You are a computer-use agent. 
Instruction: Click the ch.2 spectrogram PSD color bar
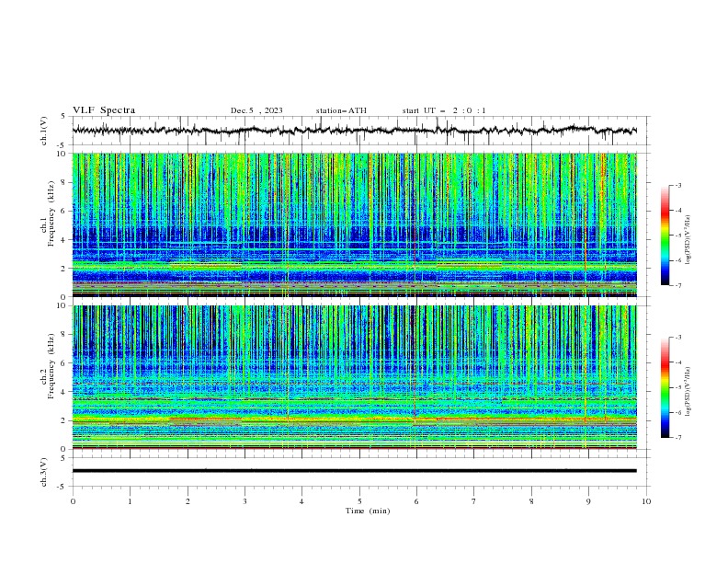point(665,387)
